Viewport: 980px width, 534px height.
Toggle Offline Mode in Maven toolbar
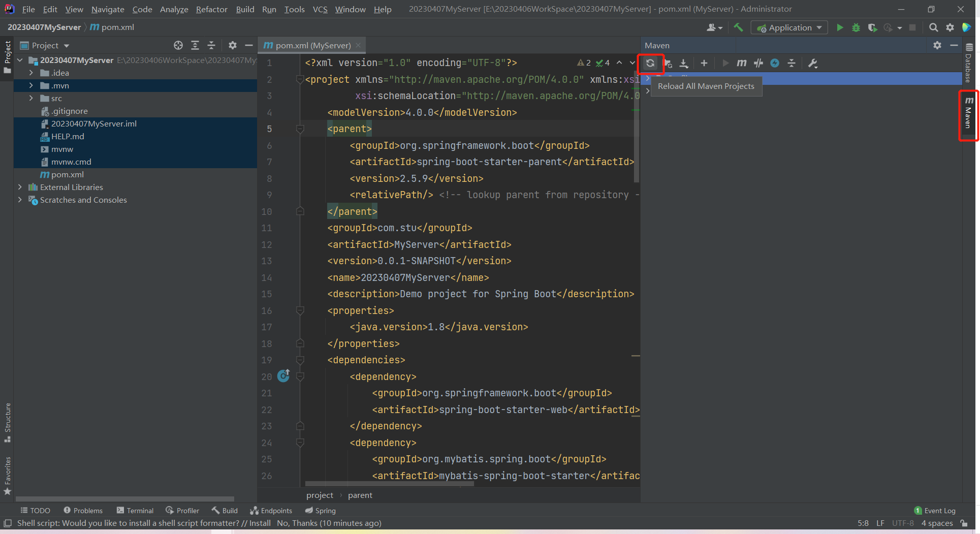(758, 63)
